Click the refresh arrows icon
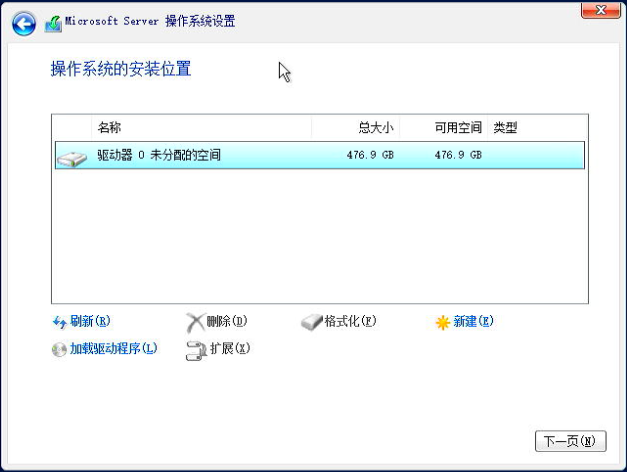This screenshot has width=627, height=472. pos(60,322)
